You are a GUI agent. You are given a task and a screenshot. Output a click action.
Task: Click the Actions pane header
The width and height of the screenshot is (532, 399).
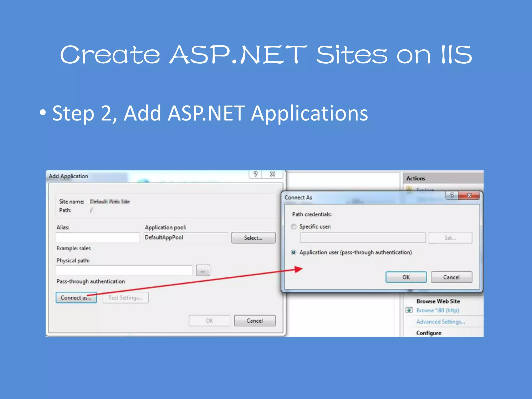[x=443, y=178]
